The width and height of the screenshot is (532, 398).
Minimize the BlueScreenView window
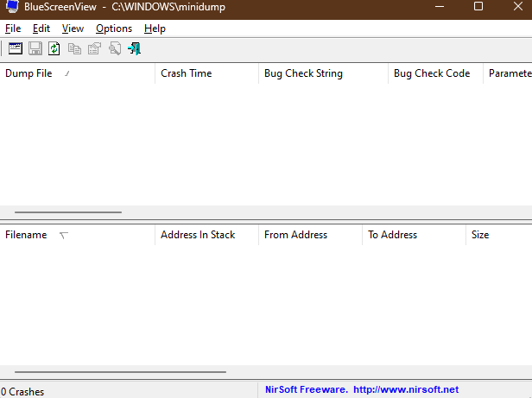click(x=440, y=6)
